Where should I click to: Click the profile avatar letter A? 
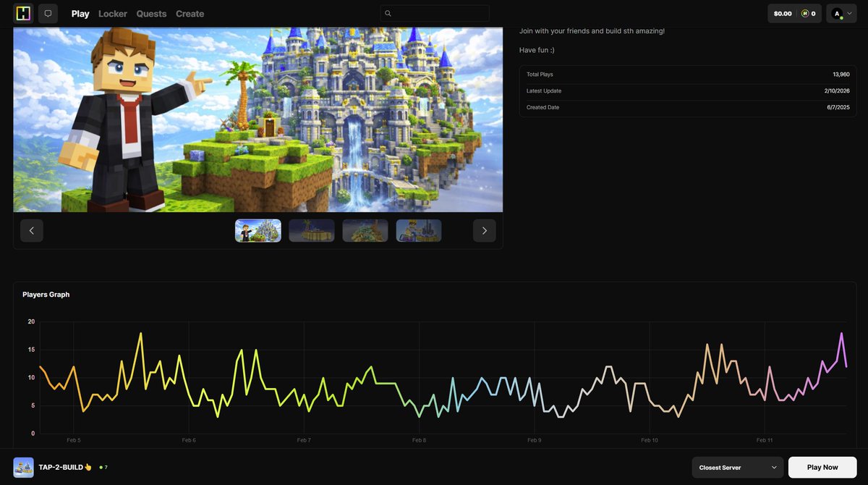click(837, 14)
